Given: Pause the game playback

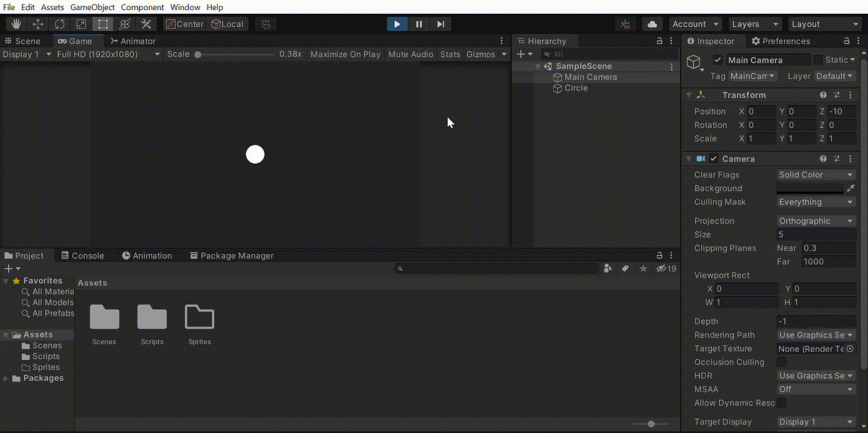Looking at the screenshot, I should pyautogui.click(x=419, y=23).
